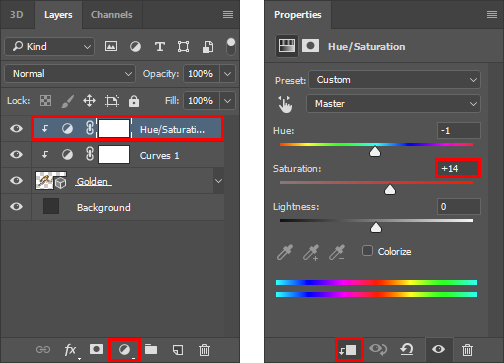The image size is (504, 363).
Task: Clip adjustment to layer button in Properties
Action: pyautogui.click(x=348, y=350)
